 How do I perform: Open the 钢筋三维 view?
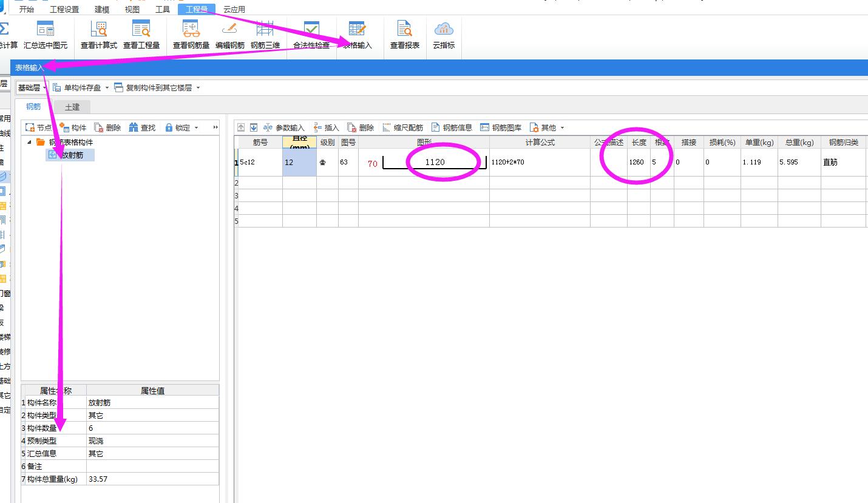click(x=265, y=35)
